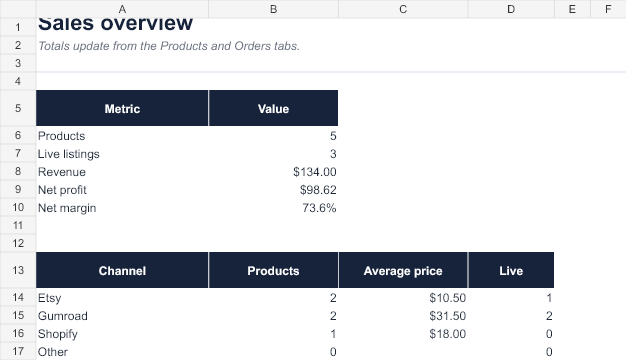Select row 5 header
Screen dimensions: 626x360
point(18,108)
